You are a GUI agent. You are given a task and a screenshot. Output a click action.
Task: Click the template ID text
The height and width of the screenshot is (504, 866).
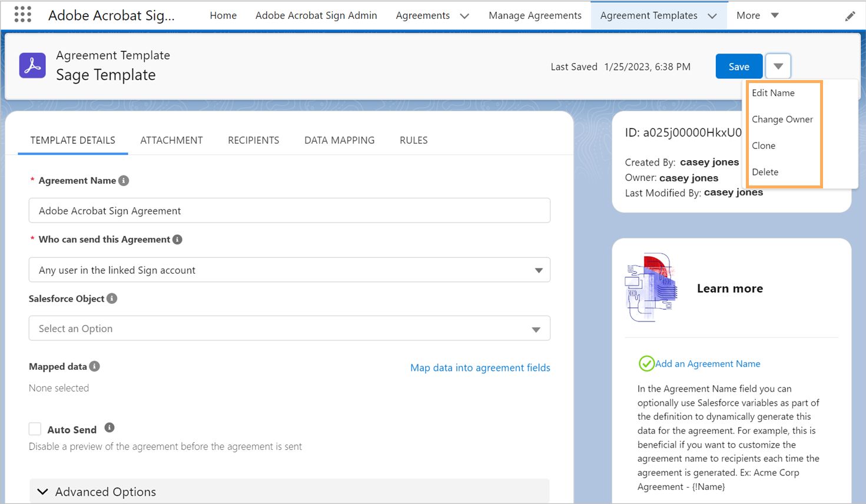(x=683, y=132)
